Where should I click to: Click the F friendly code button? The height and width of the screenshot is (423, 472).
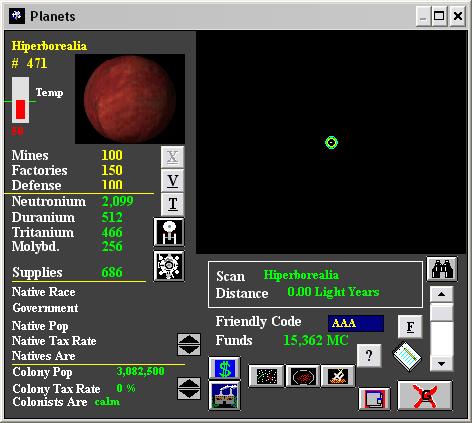click(x=410, y=327)
